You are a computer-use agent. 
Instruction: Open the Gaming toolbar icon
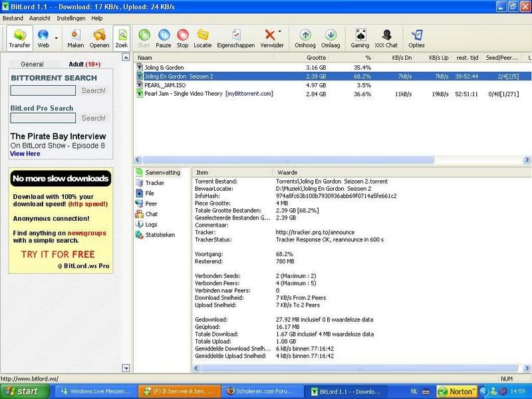click(x=360, y=39)
